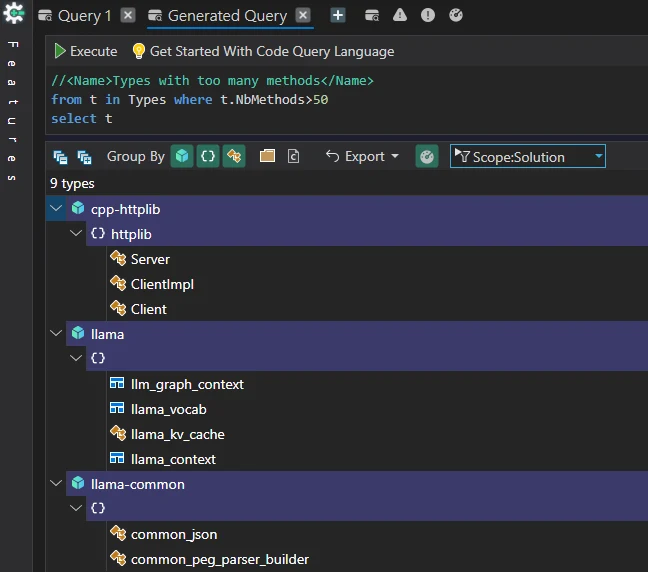Add a new query tab with plus

point(338,15)
